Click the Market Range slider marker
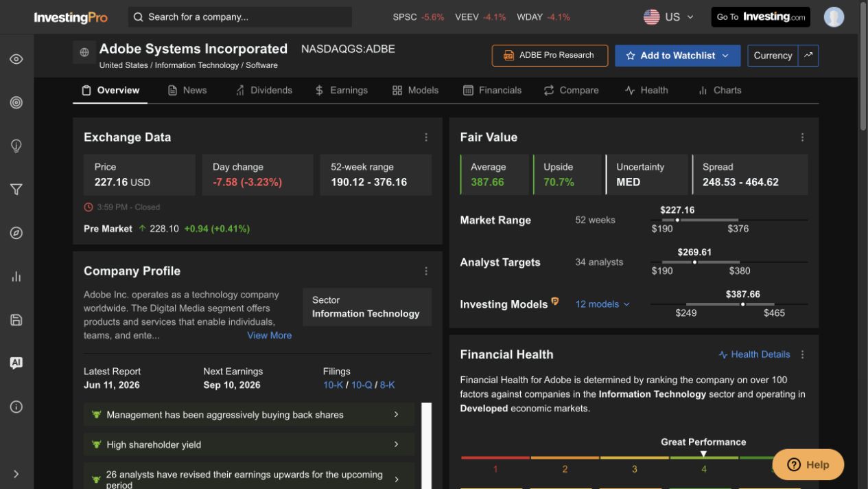868x489 pixels. tap(677, 220)
